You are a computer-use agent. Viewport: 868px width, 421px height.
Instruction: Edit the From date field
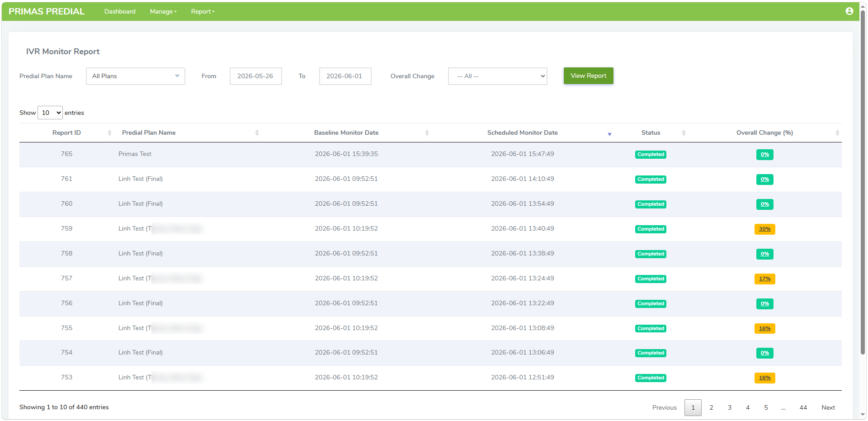tap(255, 76)
